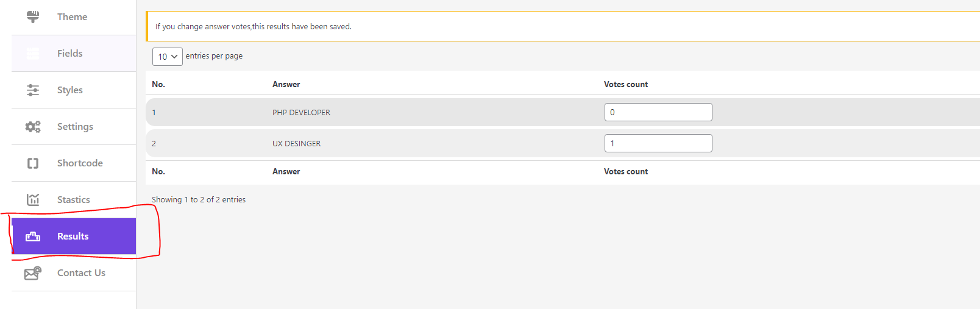Click the Results podium icon

tap(33, 236)
